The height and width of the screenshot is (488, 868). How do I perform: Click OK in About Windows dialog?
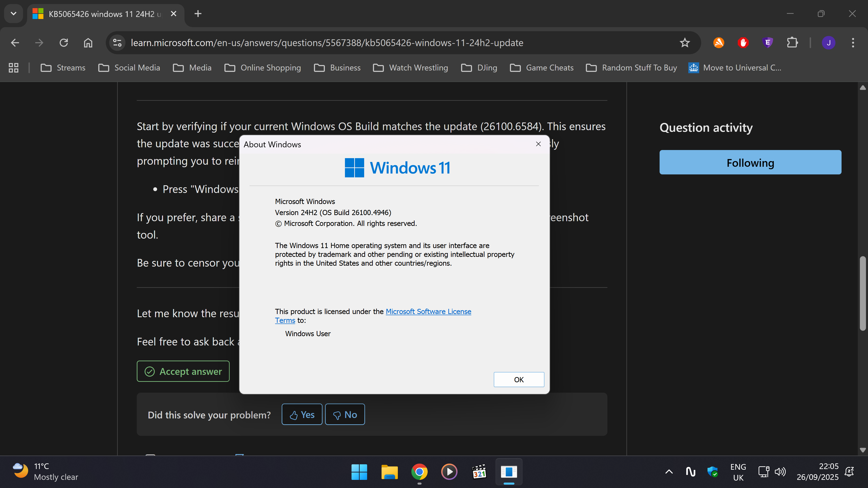(519, 380)
